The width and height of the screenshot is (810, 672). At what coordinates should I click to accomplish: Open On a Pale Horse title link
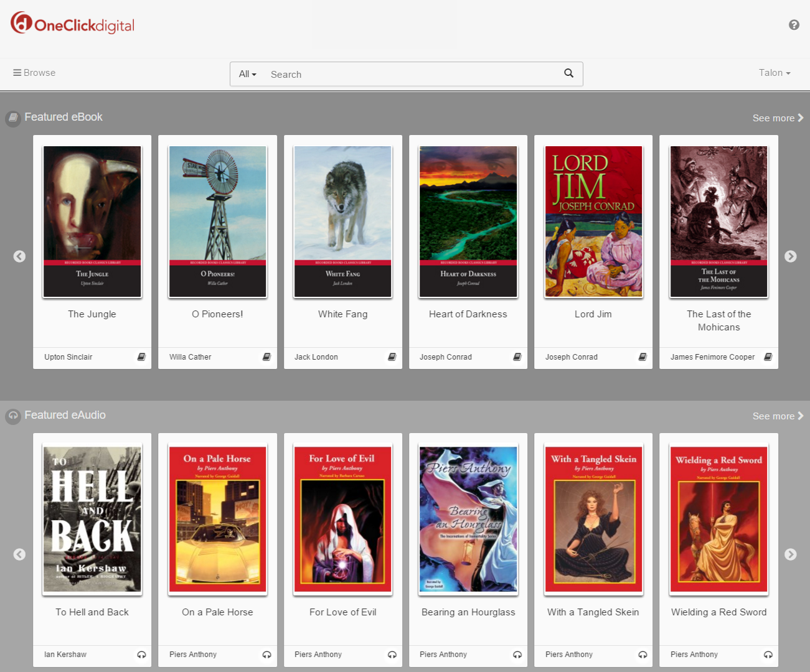click(x=217, y=612)
